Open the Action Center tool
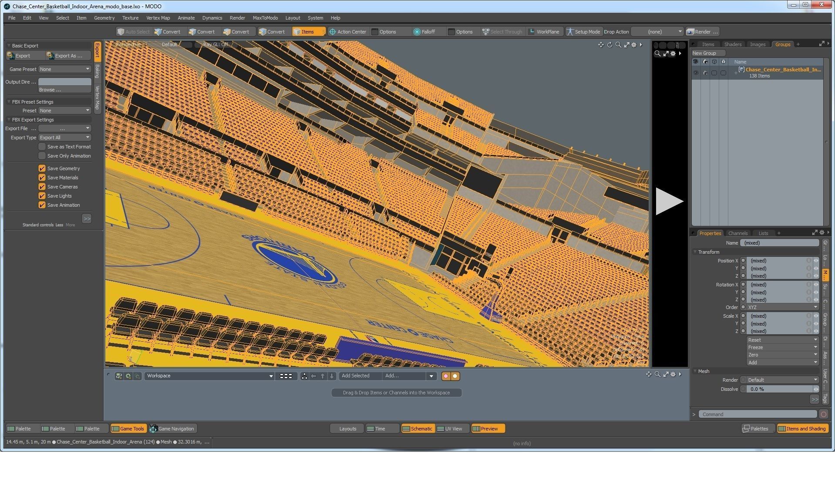The height and width of the screenshot is (504, 835). point(347,32)
